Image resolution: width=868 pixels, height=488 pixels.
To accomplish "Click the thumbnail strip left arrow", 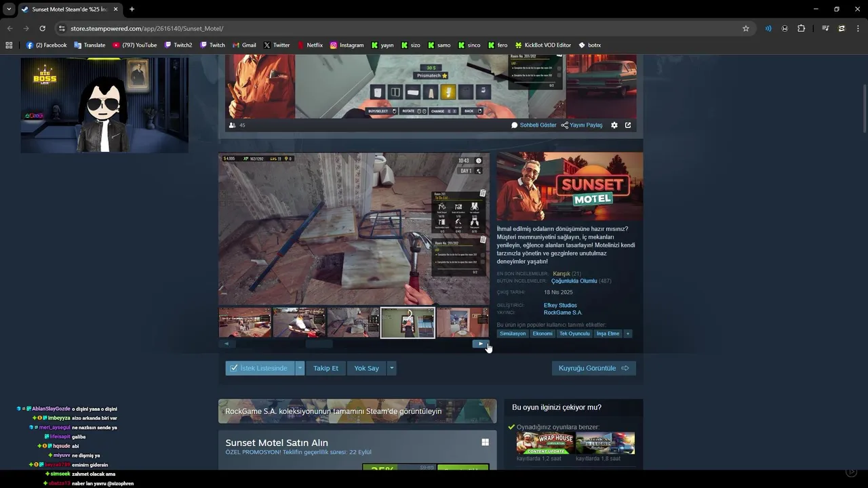I will click(226, 344).
